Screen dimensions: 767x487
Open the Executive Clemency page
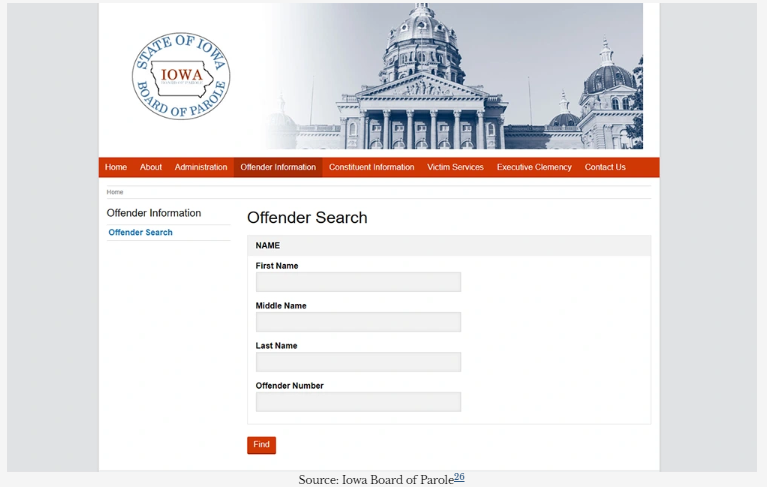(534, 167)
